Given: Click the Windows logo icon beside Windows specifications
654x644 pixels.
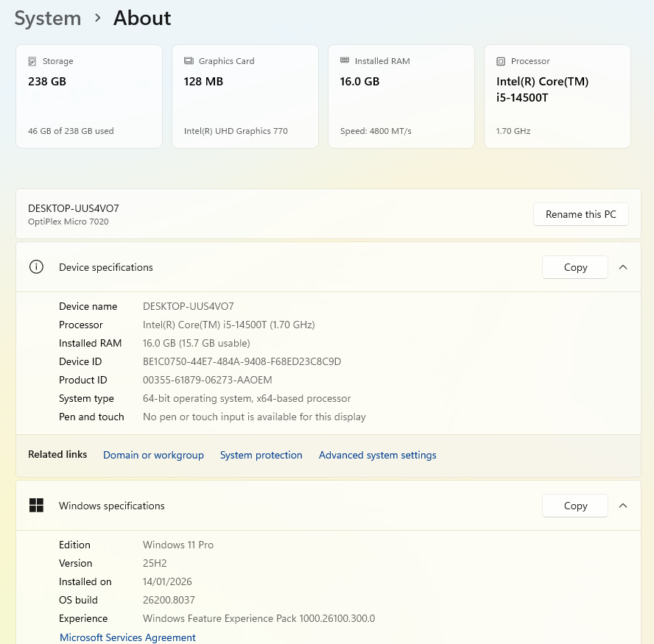Looking at the screenshot, I should [x=36, y=505].
